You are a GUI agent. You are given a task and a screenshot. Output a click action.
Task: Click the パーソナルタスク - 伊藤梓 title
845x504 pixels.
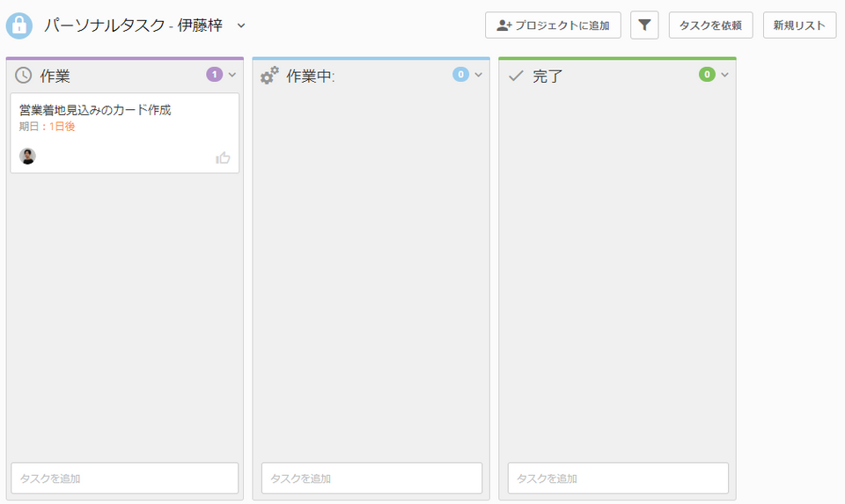tap(133, 26)
